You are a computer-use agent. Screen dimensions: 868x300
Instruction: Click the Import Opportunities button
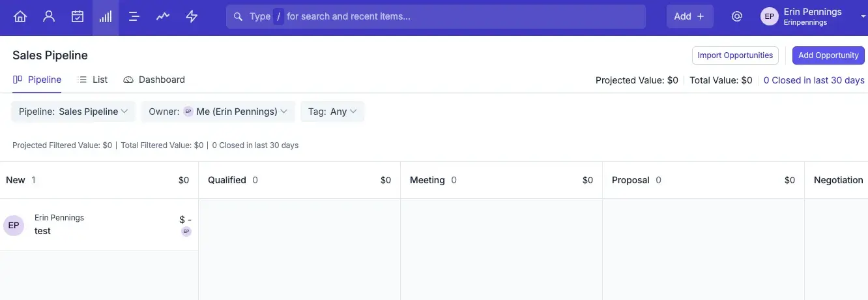tap(735, 55)
